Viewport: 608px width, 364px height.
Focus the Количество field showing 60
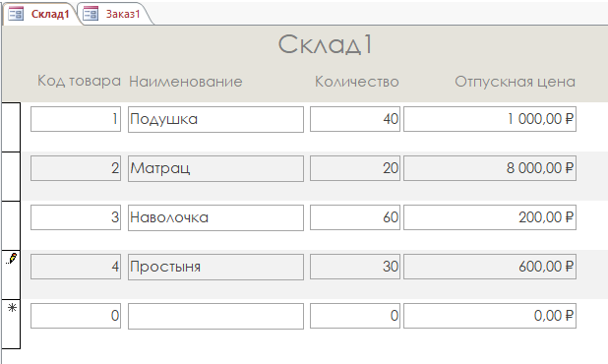[x=355, y=217]
